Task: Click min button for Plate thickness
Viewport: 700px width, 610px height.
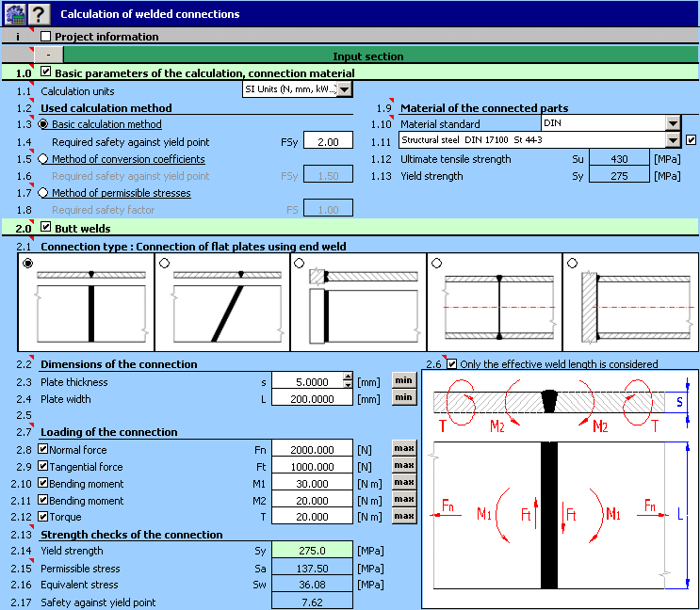Action: pos(403,380)
